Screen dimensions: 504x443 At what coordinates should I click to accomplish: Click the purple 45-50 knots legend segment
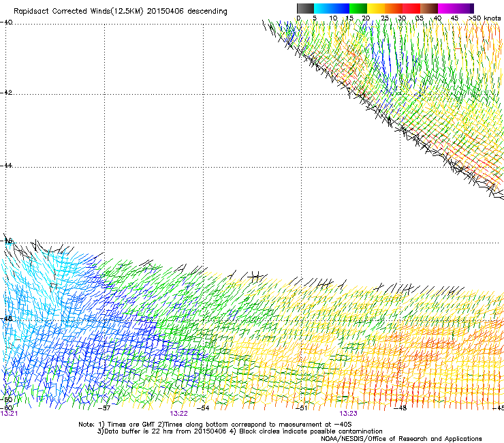(464, 8)
